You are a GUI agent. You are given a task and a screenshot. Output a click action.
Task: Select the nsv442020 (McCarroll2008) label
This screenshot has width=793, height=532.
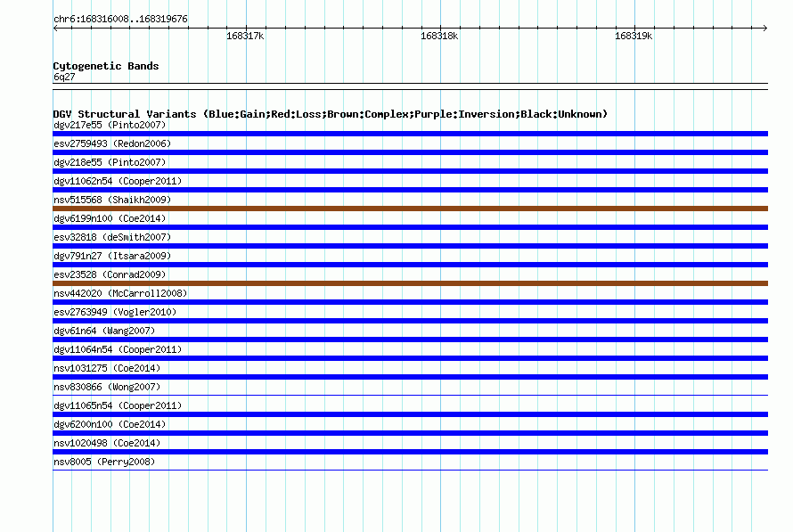(x=120, y=293)
